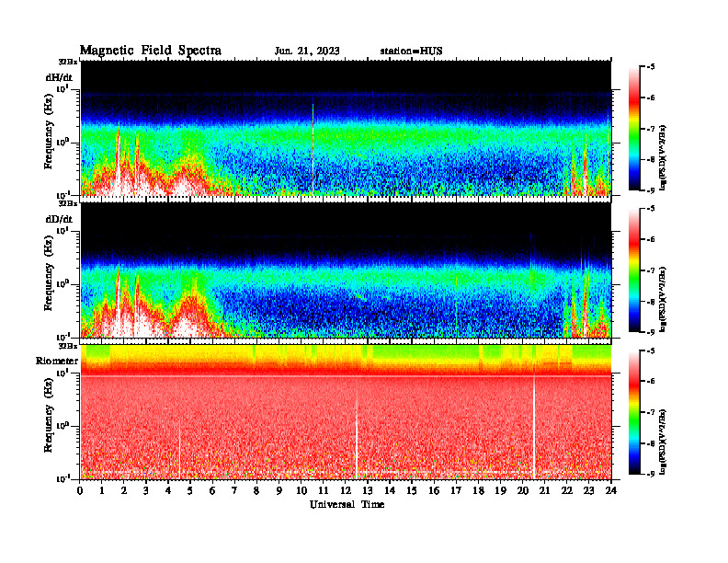Click the hour "21" tick label on the time axis
728x563 pixels.
(x=544, y=490)
